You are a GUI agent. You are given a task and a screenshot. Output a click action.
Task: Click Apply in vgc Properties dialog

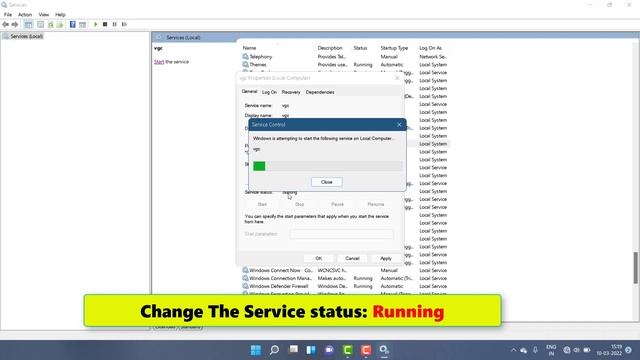click(386, 258)
